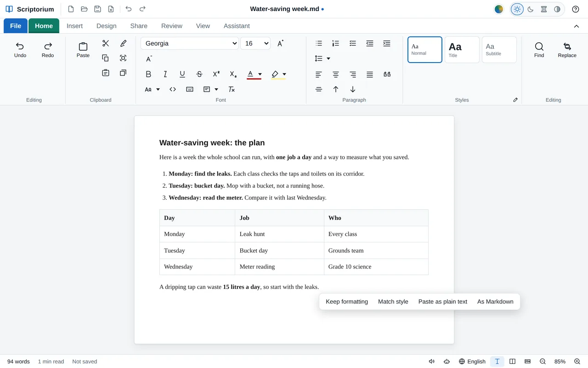Image resolution: width=588 pixels, height=368 pixels.
Task: Click the Redo button in Editing group
Action: [x=48, y=49]
